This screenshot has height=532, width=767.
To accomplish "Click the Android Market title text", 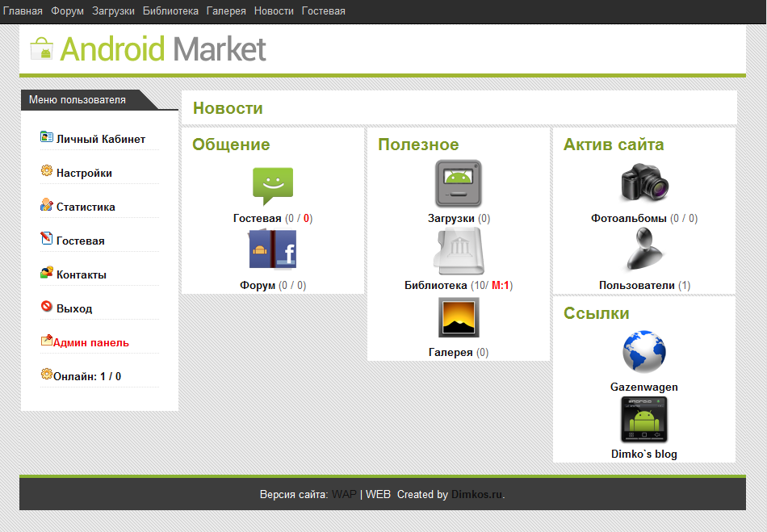I will (163, 49).
